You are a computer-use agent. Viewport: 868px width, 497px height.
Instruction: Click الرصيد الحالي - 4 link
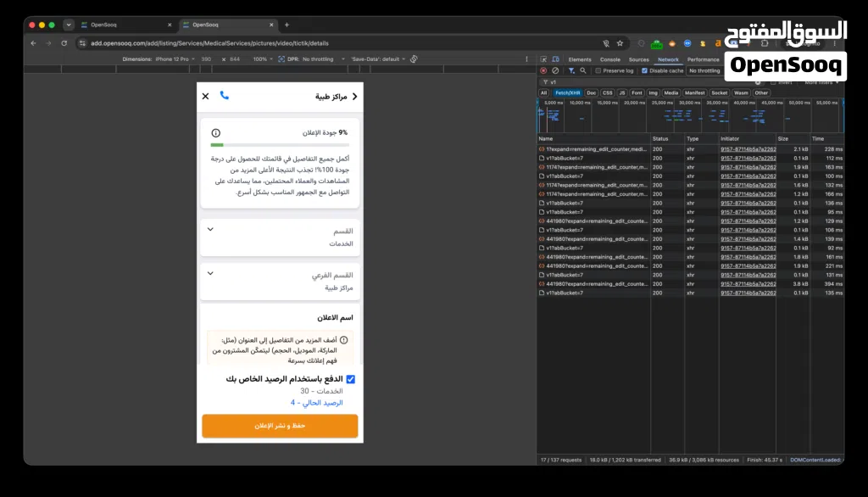317,403
